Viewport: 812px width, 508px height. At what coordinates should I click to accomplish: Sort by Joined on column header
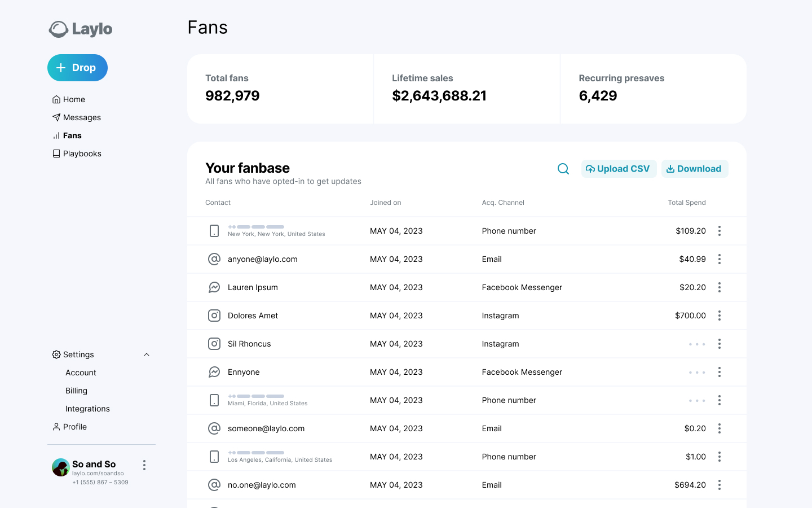click(x=385, y=203)
